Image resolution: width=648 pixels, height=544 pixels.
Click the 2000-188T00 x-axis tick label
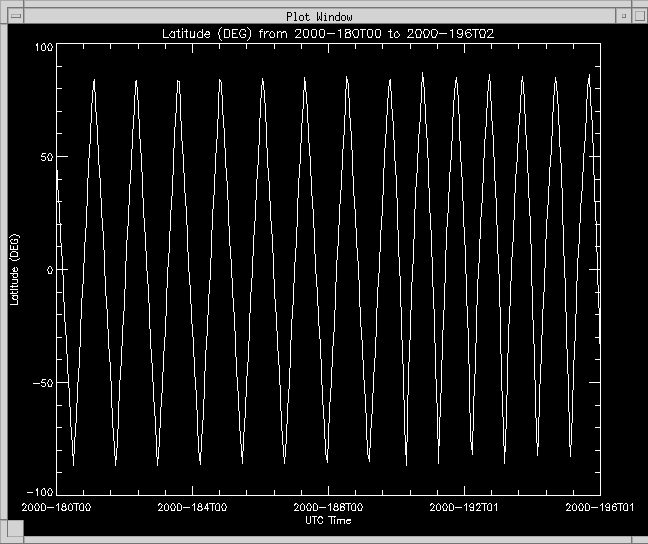pyautogui.click(x=329, y=508)
